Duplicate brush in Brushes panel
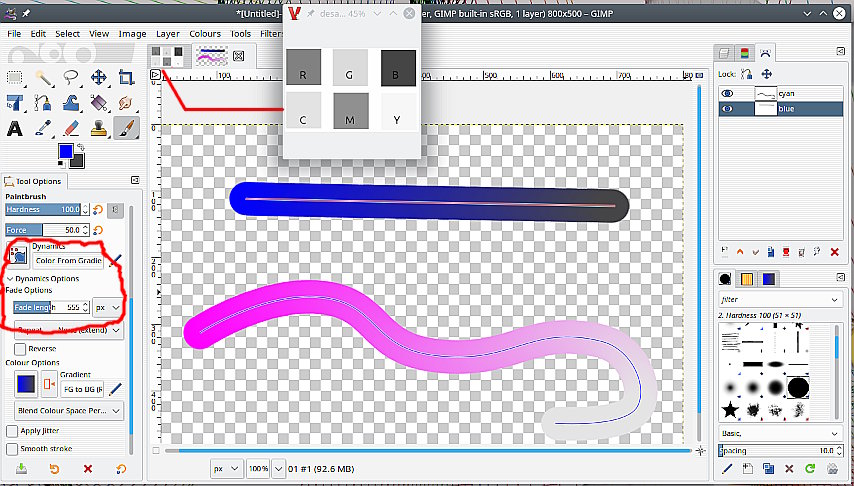 (x=768, y=468)
